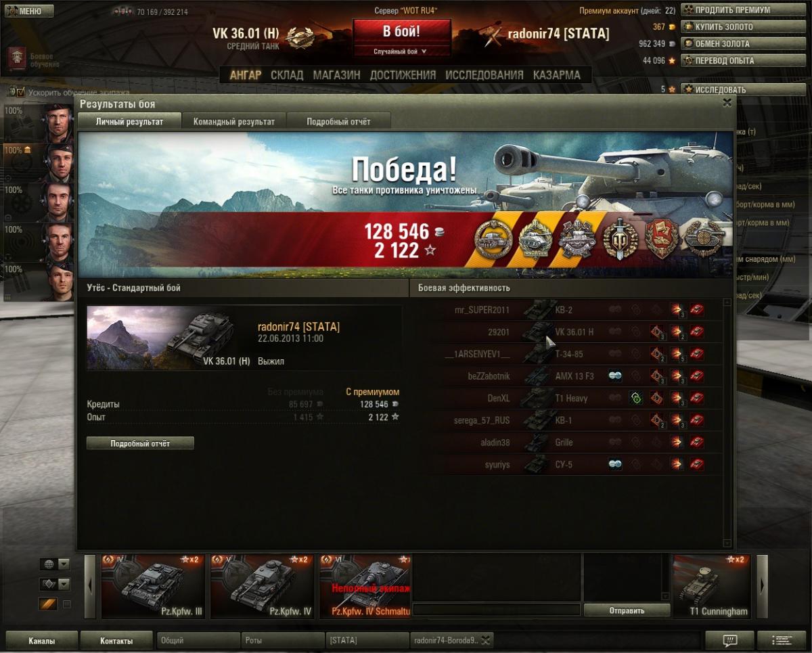Screen dimensions: 812x653
Task: Click the damage dealt icon for aladin38
Action: [676, 443]
